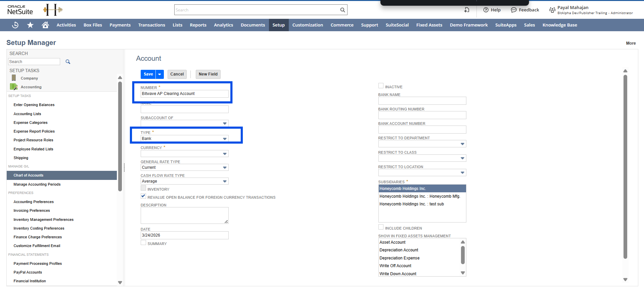Expand the Restrict to Class dropdown
Screen dimensions: 644x291
[x=462, y=158]
